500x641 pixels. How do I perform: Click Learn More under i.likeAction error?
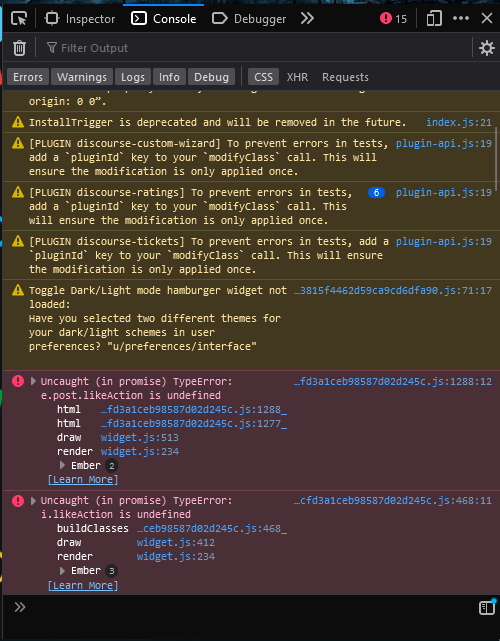[x=83, y=585]
